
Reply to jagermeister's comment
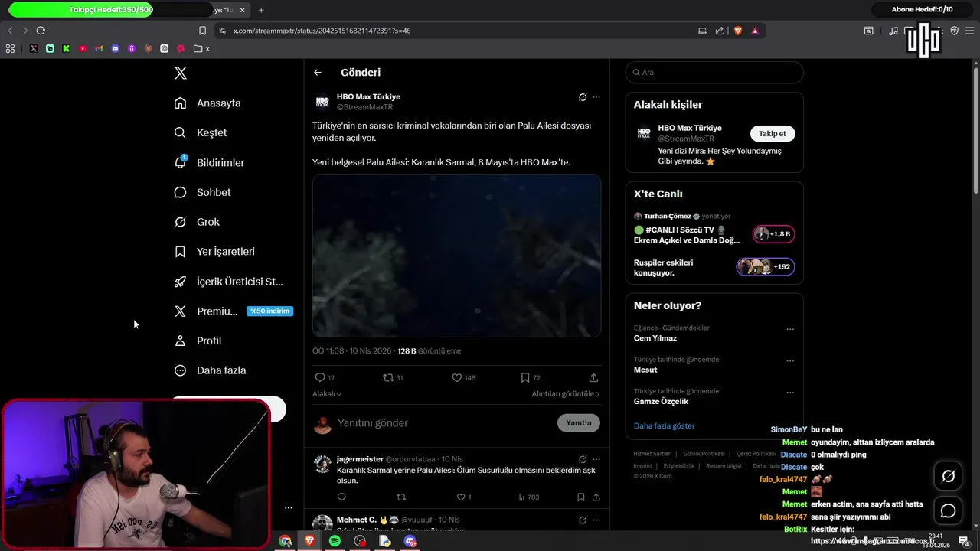pyautogui.click(x=341, y=497)
